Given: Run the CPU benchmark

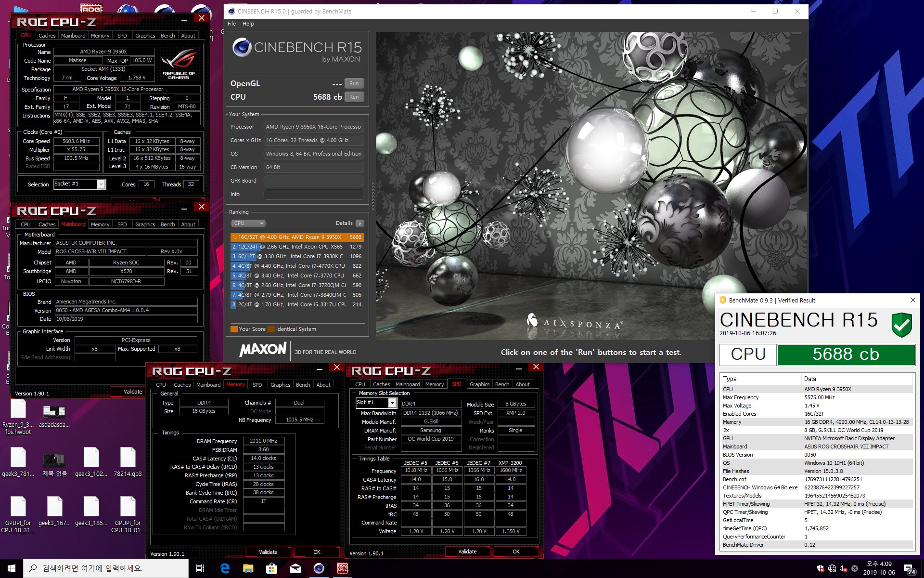Looking at the screenshot, I should click(354, 97).
